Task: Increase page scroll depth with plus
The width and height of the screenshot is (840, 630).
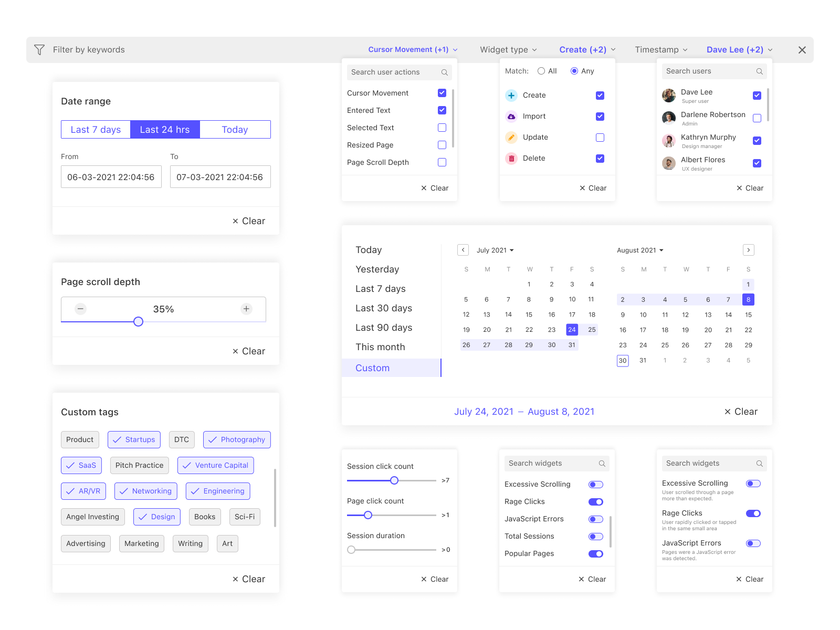Action: (x=246, y=309)
